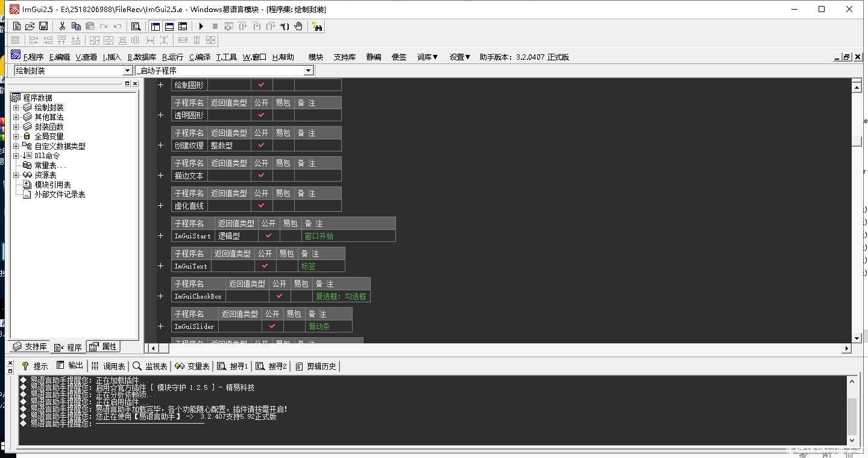Open the 剪辑历史 tab
This screenshot has height=458, width=868.
click(x=316, y=366)
